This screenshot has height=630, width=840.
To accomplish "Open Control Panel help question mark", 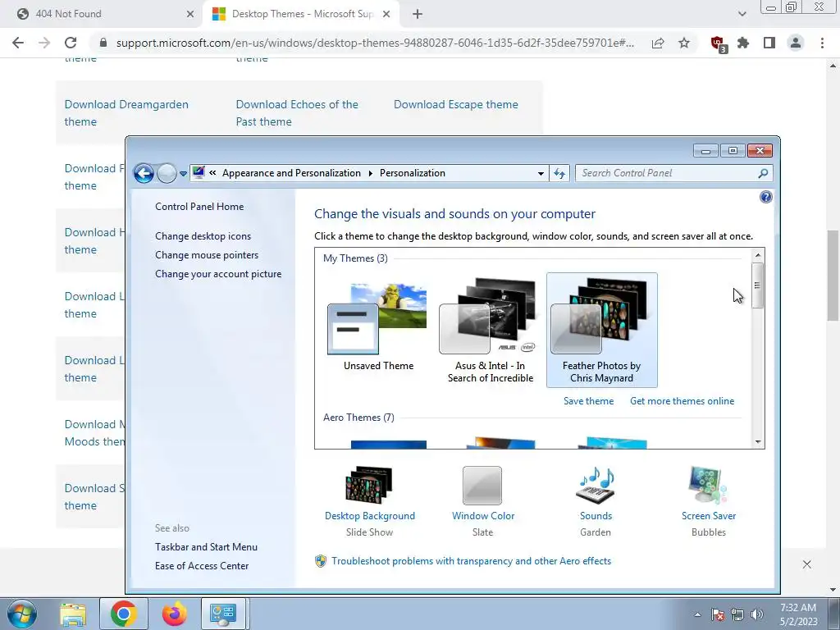I will point(766,197).
